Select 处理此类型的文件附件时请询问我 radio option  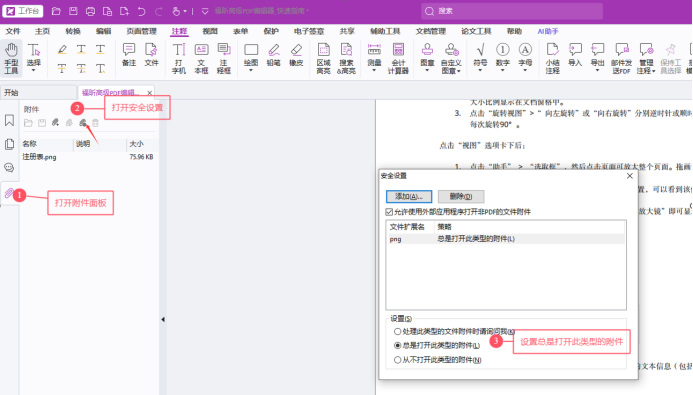pos(397,331)
